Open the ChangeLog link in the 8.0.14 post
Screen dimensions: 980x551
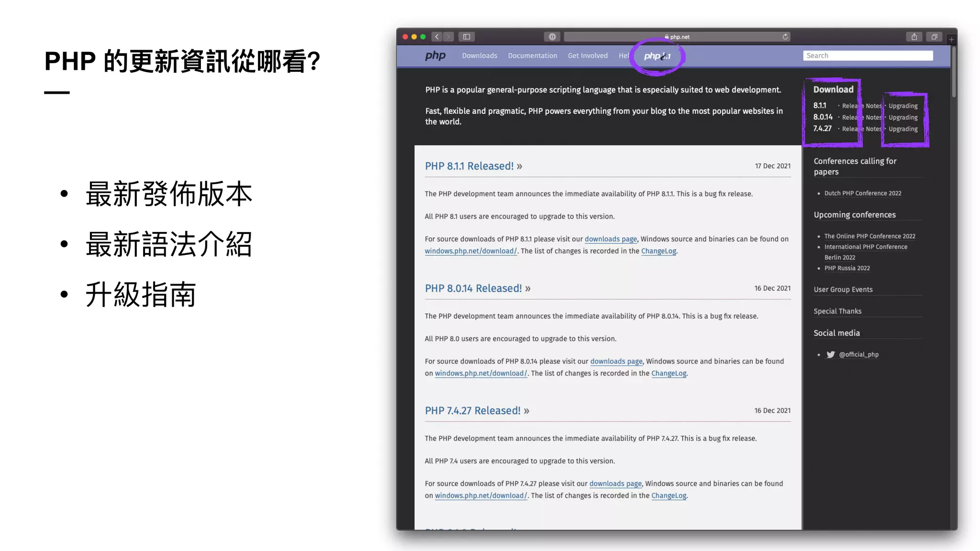[x=668, y=374]
